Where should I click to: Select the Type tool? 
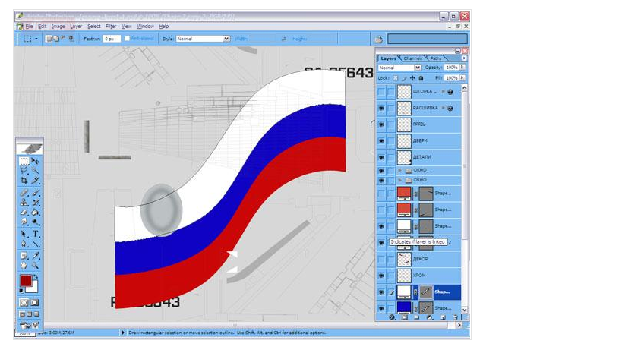[36, 235]
